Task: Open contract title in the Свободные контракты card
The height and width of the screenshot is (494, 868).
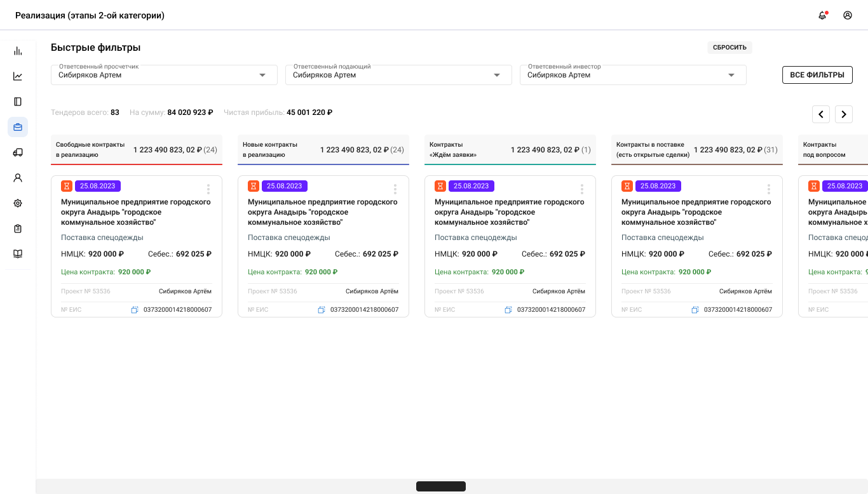Action: (136, 212)
